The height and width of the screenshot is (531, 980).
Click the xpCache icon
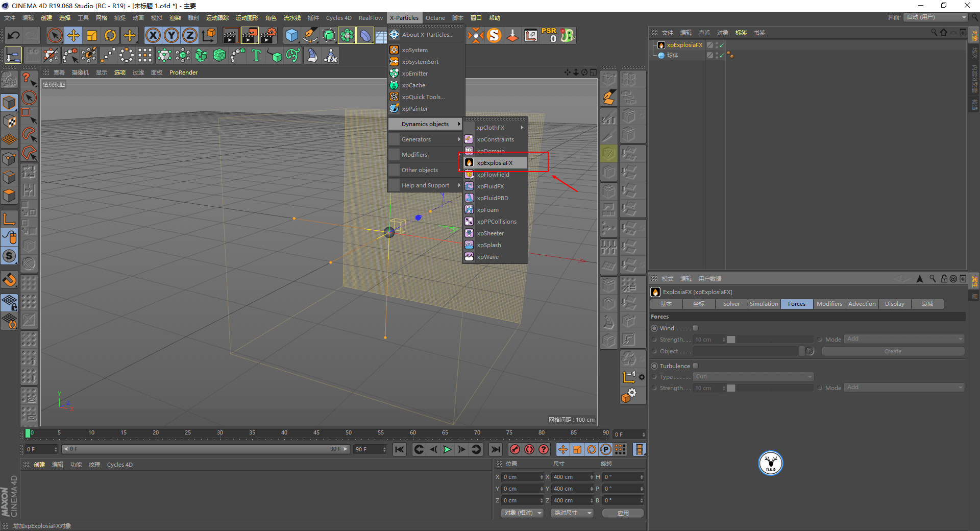click(x=394, y=85)
